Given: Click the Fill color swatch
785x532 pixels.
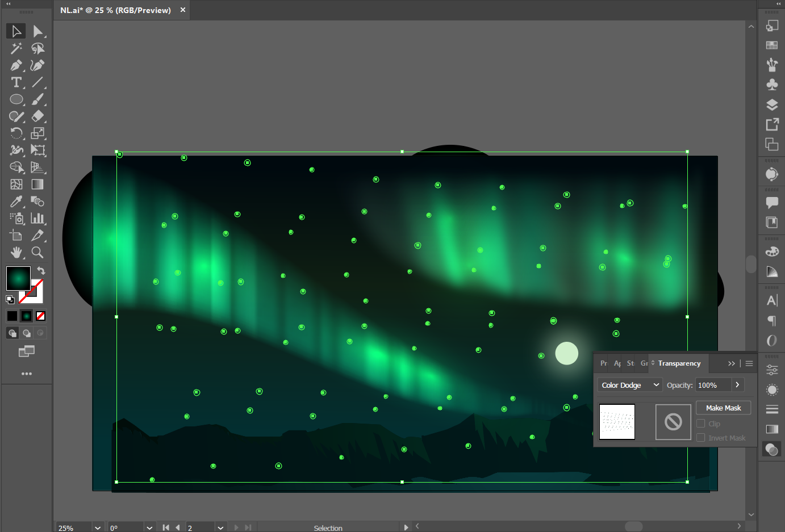Looking at the screenshot, I should click(x=18, y=279).
